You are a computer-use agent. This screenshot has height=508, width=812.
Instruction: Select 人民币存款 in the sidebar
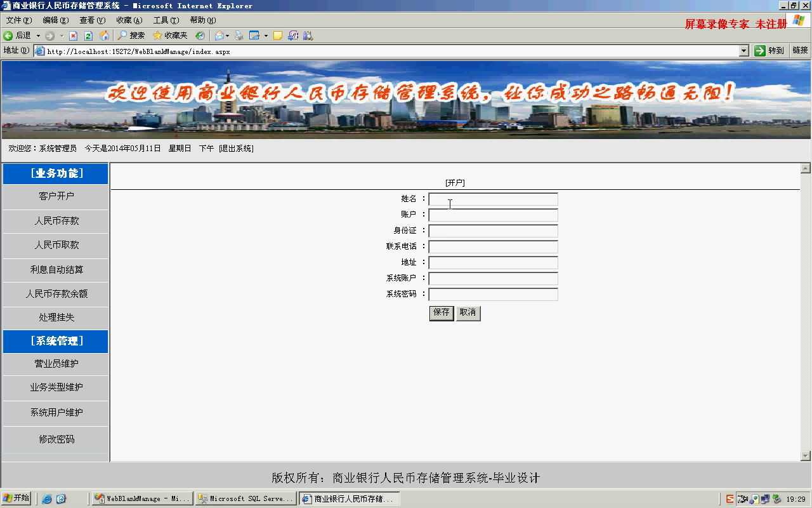pyautogui.click(x=56, y=221)
